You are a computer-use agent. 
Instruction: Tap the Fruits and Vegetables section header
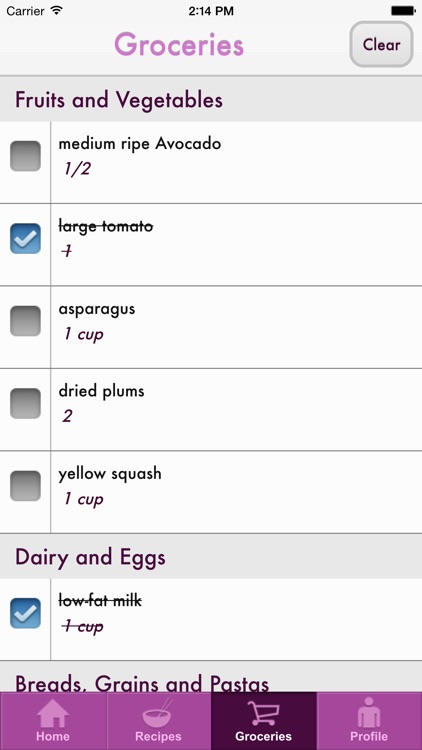point(211,99)
